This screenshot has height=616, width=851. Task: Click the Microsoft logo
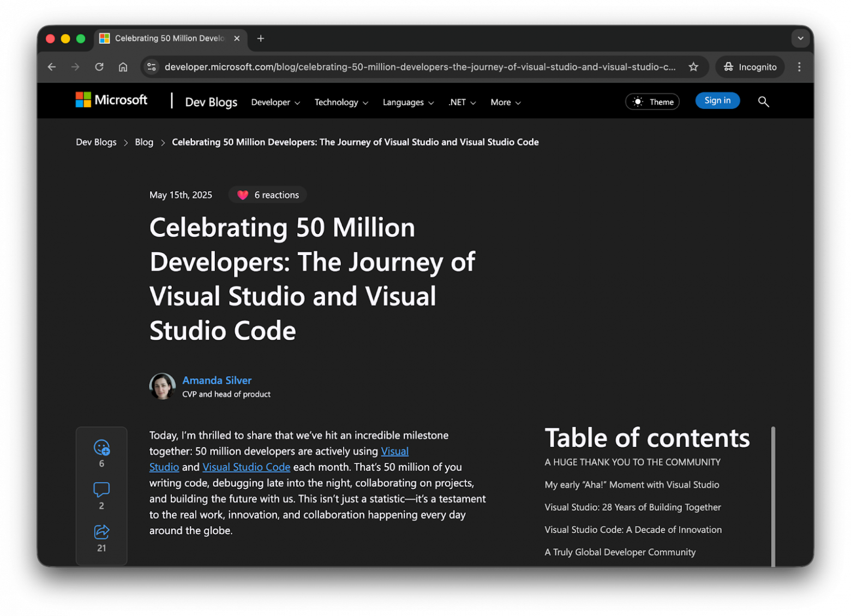[x=112, y=100]
